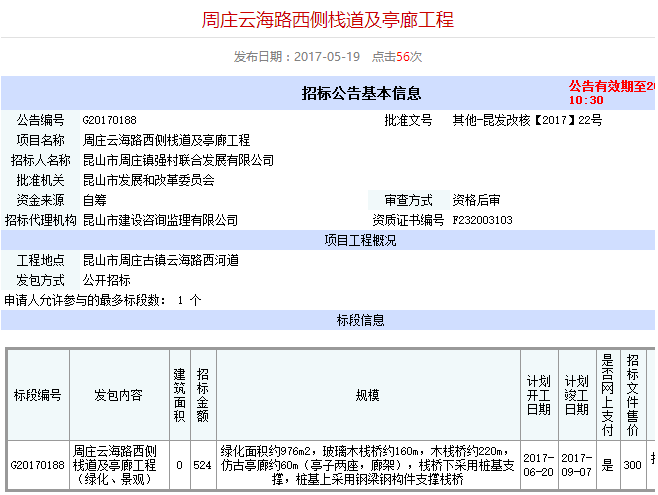Click the 招标公告基本信息 header
The image size is (658, 495).
click(x=361, y=93)
